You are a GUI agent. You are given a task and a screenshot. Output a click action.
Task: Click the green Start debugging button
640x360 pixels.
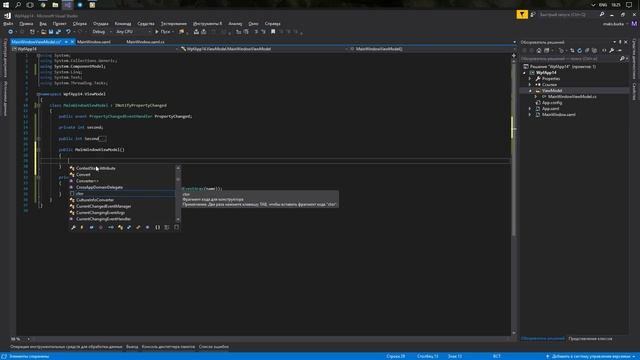coord(157,32)
